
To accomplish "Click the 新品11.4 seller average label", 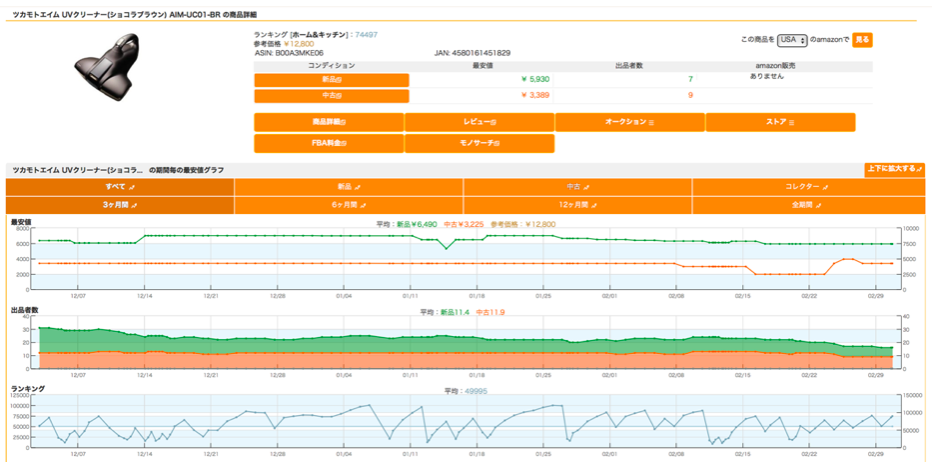I will click(455, 312).
